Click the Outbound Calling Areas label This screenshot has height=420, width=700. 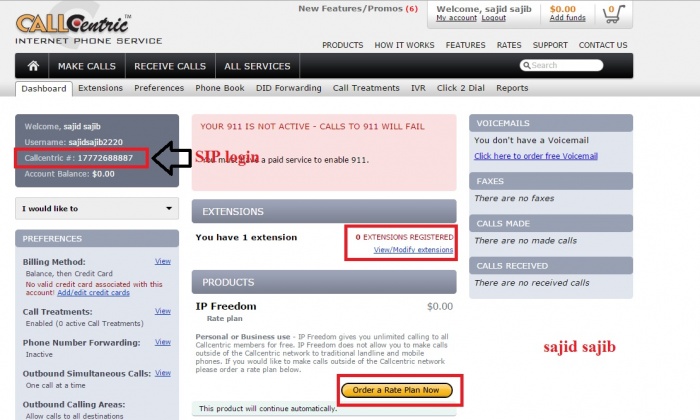pyautogui.click(x=74, y=404)
